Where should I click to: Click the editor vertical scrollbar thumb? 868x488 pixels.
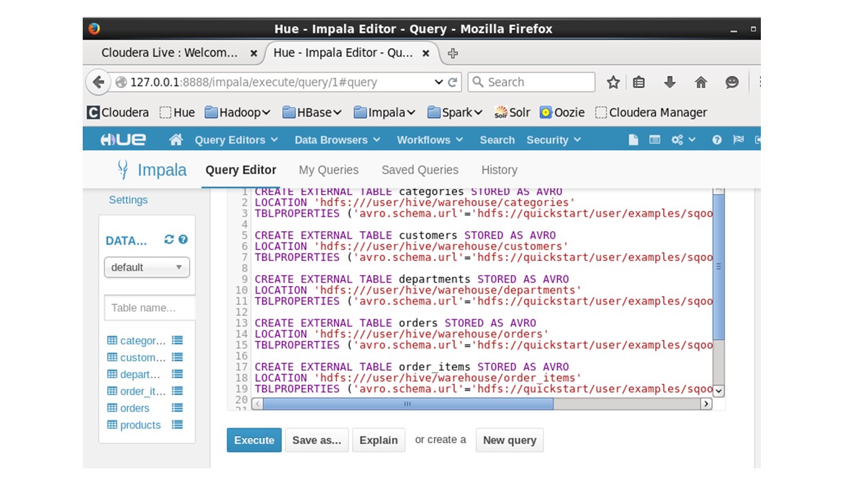tap(719, 266)
